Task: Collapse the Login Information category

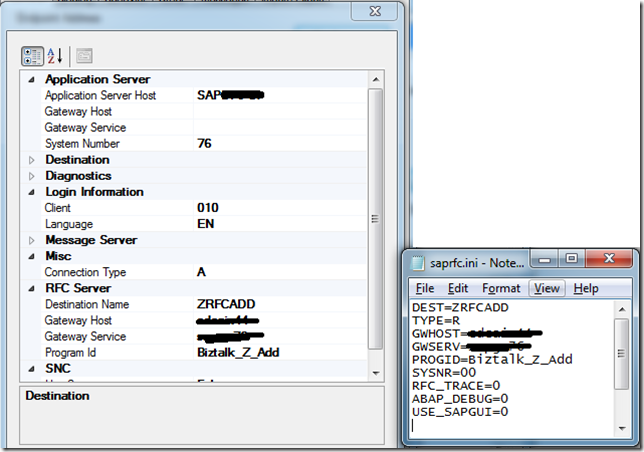Action: coord(32,192)
